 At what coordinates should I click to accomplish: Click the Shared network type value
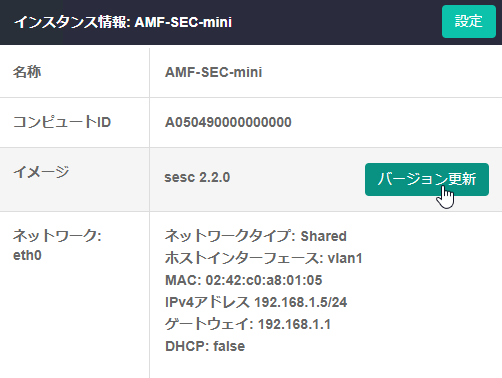pyautogui.click(x=324, y=236)
